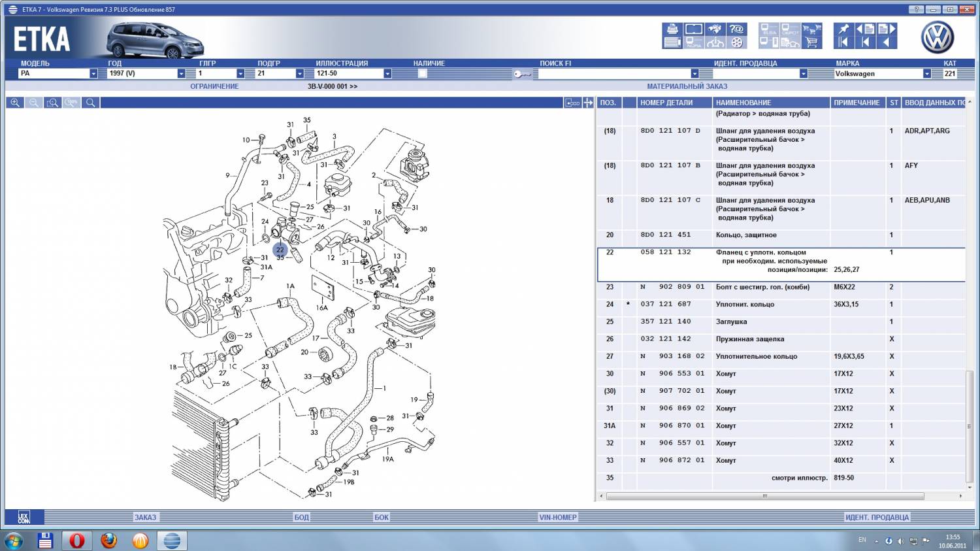This screenshot has width=980, height=551.
Task: Click the pushpin icon
Action: (843, 29)
